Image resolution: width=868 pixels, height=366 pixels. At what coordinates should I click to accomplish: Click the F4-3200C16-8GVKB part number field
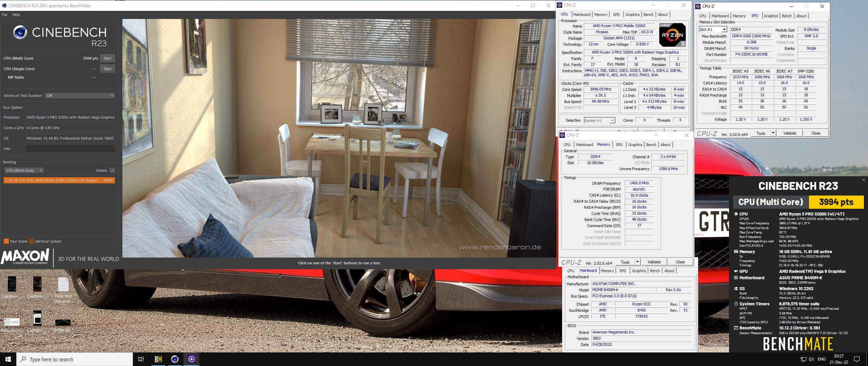(x=751, y=54)
